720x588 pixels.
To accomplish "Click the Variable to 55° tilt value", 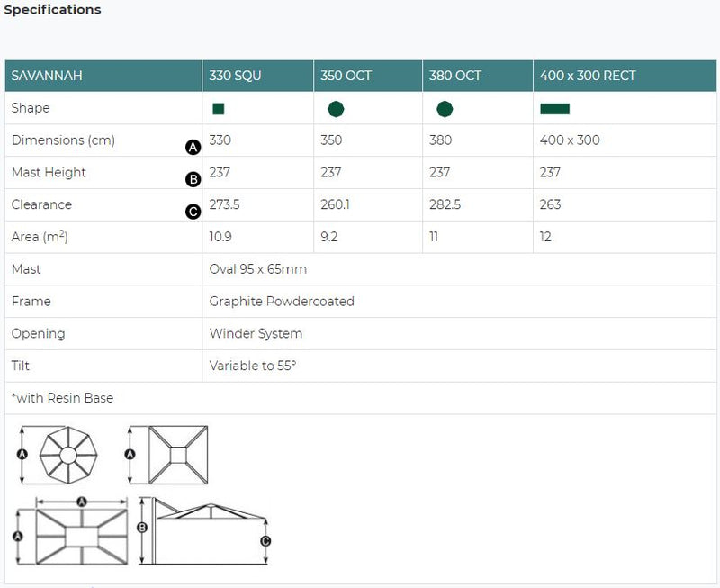I will tap(253, 366).
